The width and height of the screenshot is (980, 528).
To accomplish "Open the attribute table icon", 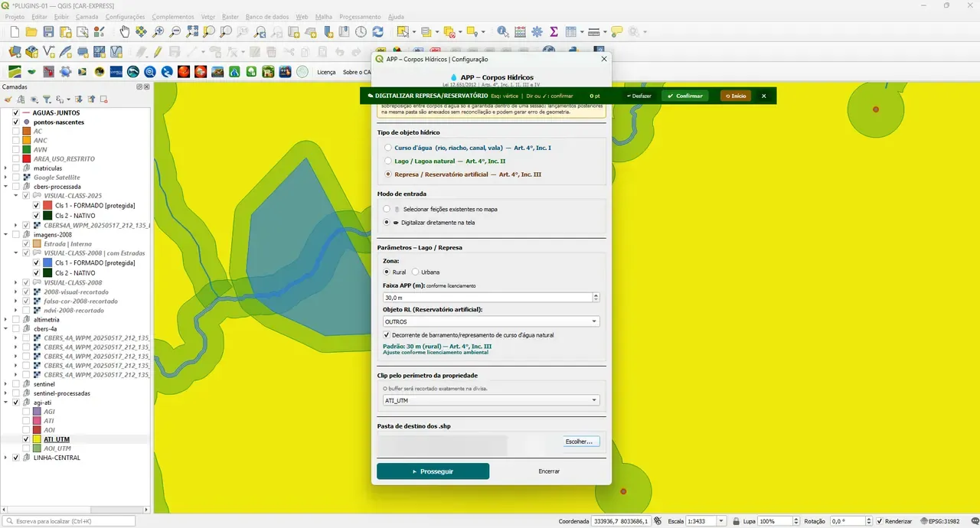I will (570, 32).
